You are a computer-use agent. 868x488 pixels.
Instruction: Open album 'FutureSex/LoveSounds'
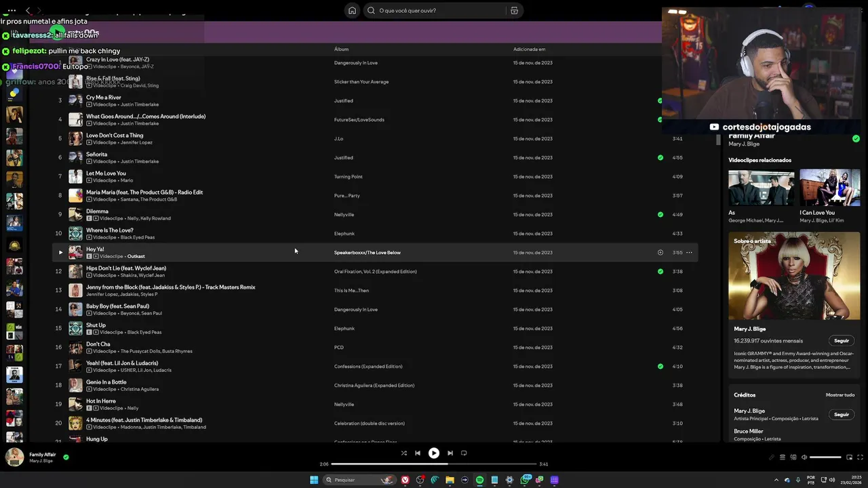click(359, 119)
